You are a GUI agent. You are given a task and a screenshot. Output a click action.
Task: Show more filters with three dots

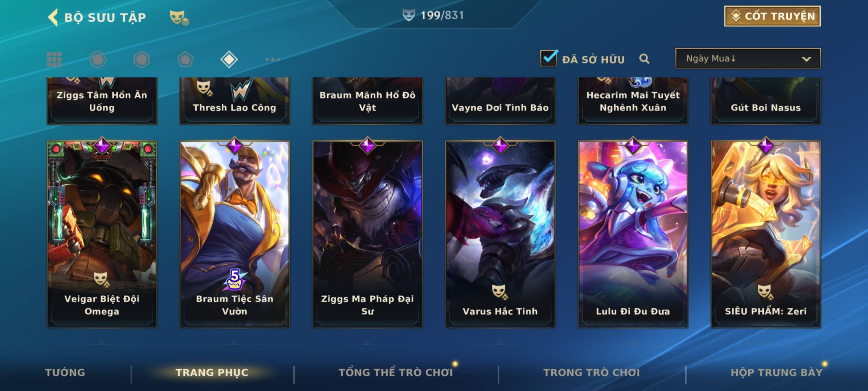pos(273,59)
